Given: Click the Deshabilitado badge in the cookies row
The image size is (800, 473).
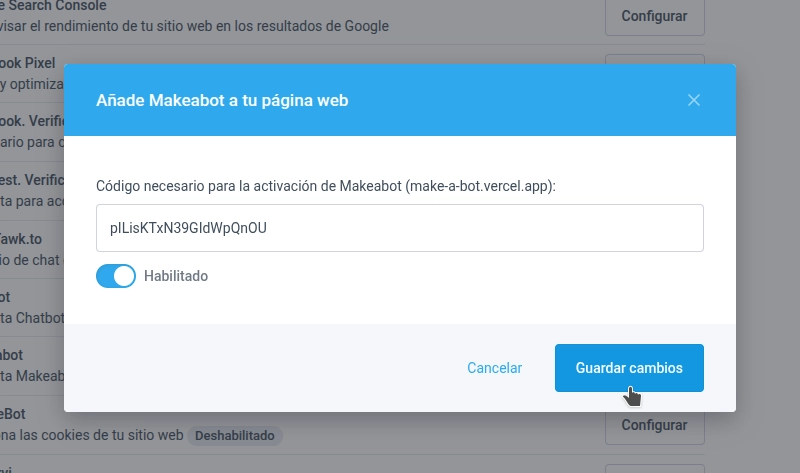Looking at the screenshot, I should click(x=235, y=436).
